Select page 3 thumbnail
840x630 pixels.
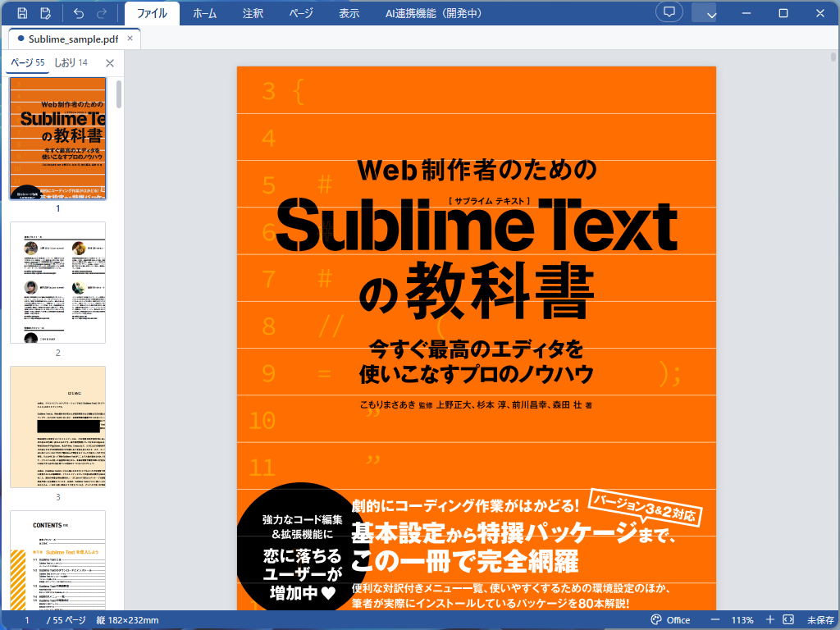[58, 427]
